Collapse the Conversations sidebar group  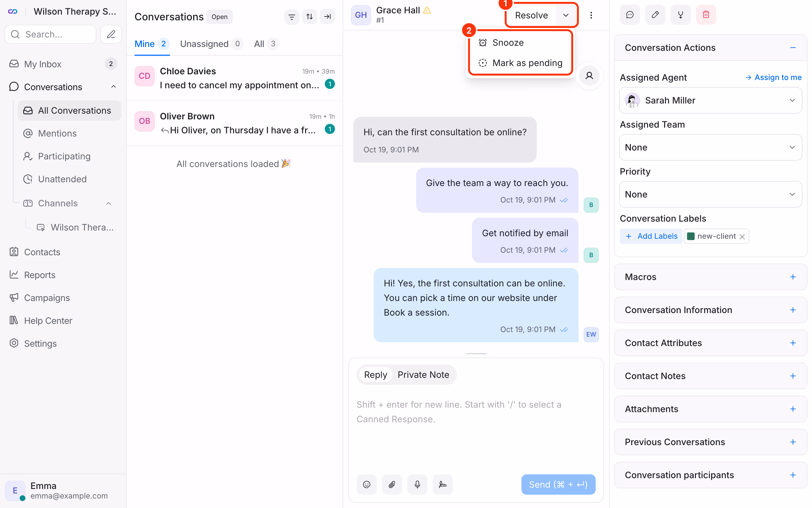click(x=114, y=87)
